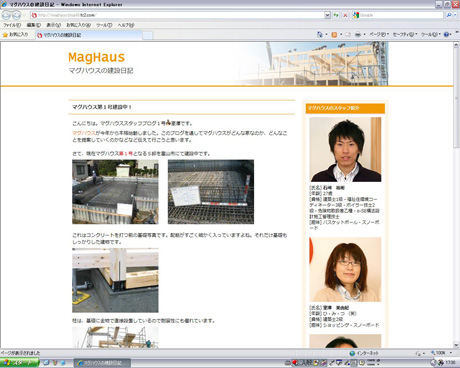Click the orange マグハウス link in the post

click(x=84, y=133)
